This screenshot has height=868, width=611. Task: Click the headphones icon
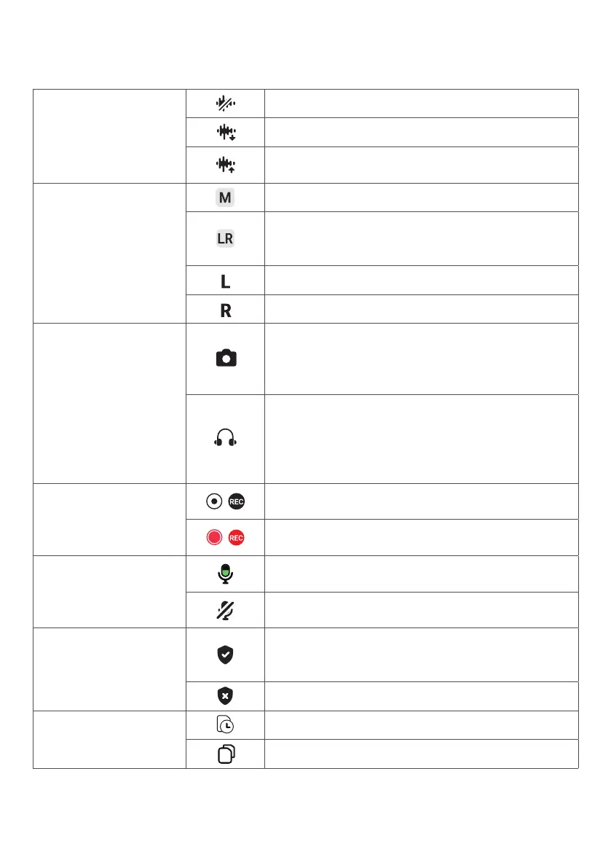(225, 439)
